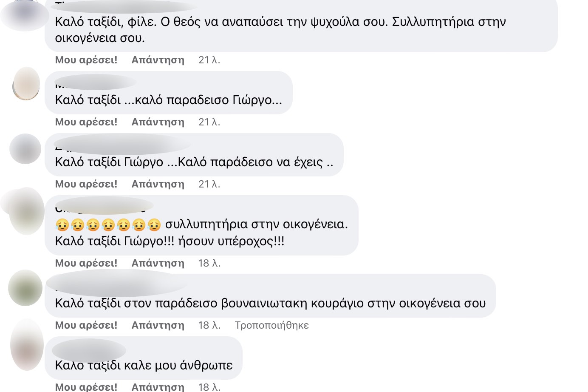Screen dimensions: 588x392
Task: Like the comment beginning "Καλό ταξίδι, φίλε"
Action: click(x=86, y=60)
